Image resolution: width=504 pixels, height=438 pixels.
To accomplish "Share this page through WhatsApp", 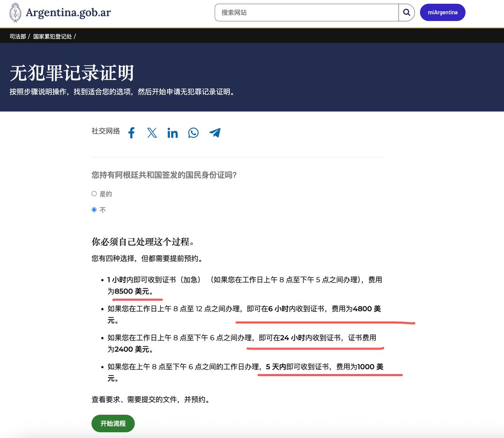I will click(x=193, y=132).
